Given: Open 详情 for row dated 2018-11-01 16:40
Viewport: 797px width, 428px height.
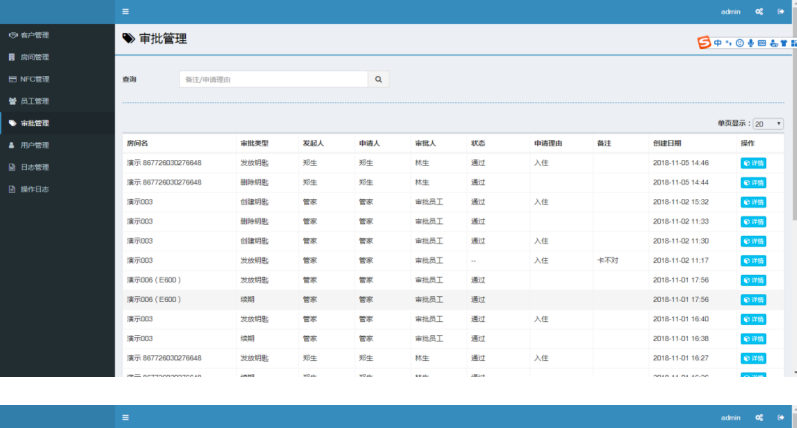Looking at the screenshot, I should tap(753, 319).
